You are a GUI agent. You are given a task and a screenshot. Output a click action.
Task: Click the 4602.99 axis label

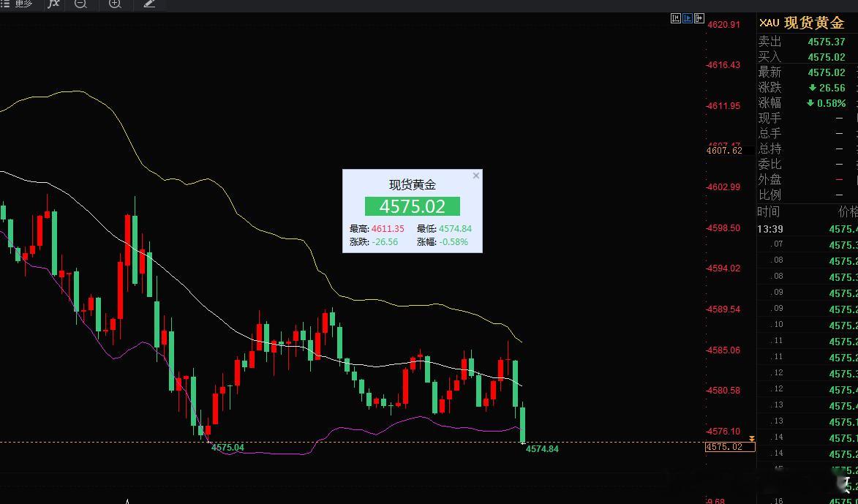tap(723, 187)
